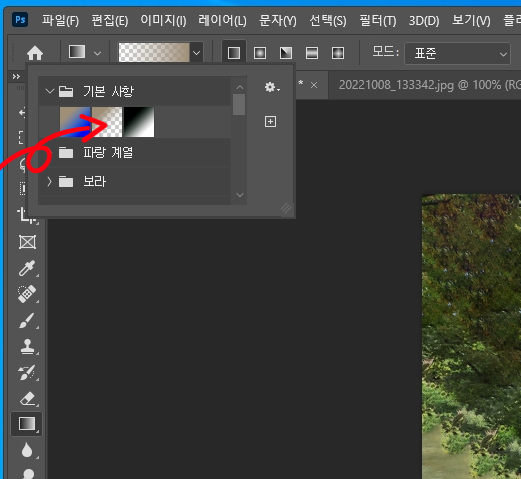Select the Eyedropper tool

(x=27, y=268)
